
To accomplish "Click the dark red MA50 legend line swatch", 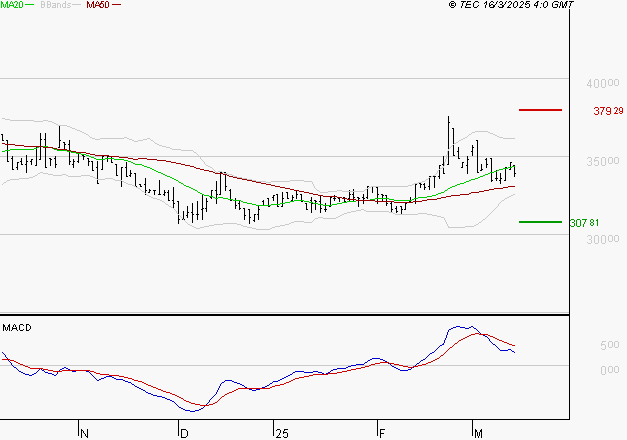I will [115, 6].
